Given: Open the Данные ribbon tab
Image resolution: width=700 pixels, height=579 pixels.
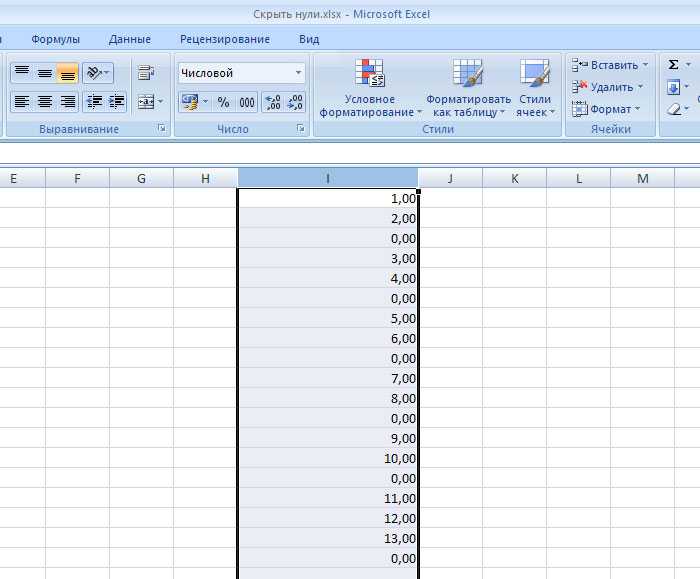Looking at the screenshot, I should click(x=130, y=39).
